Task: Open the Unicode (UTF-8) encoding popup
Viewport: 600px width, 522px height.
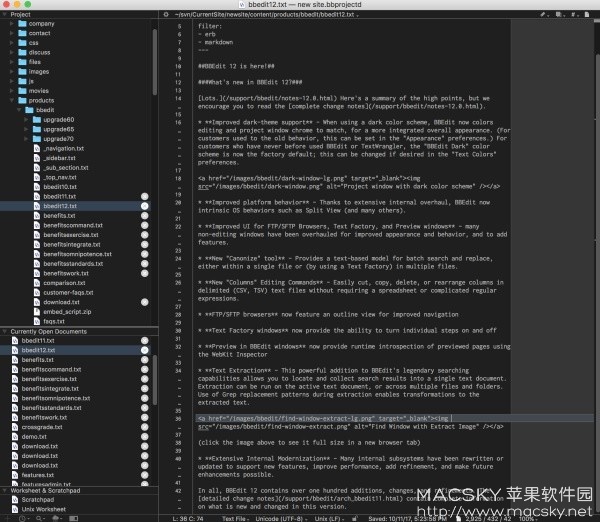Action: tap(281, 519)
